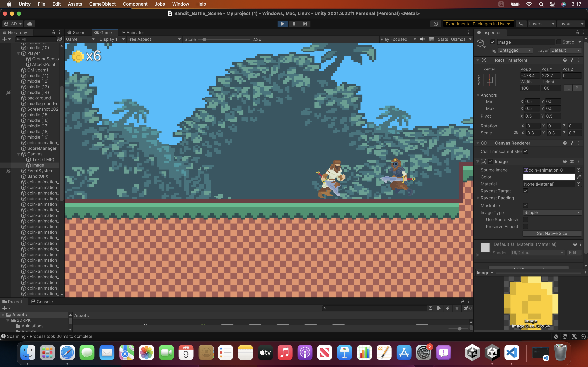Image resolution: width=588 pixels, height=367 pixels.
Task: Click the Step frame button
Action: coord(305,24)
